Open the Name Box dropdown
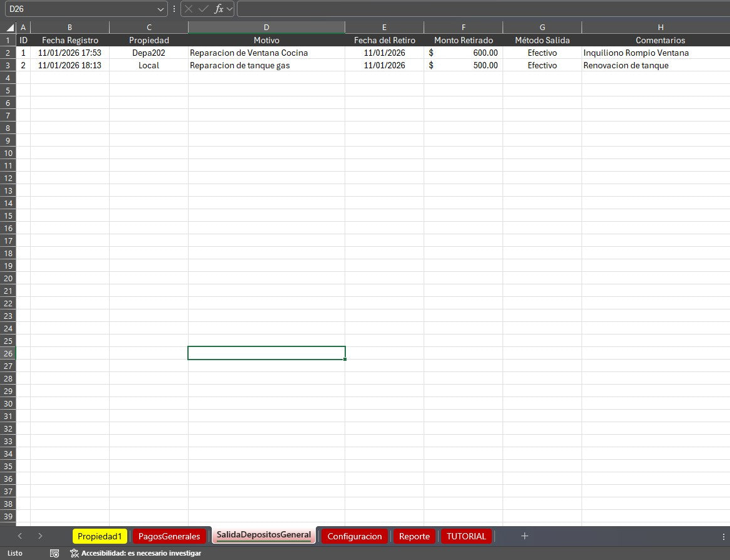730x560 pixels. pyautogui.click(x=161, y=9)
